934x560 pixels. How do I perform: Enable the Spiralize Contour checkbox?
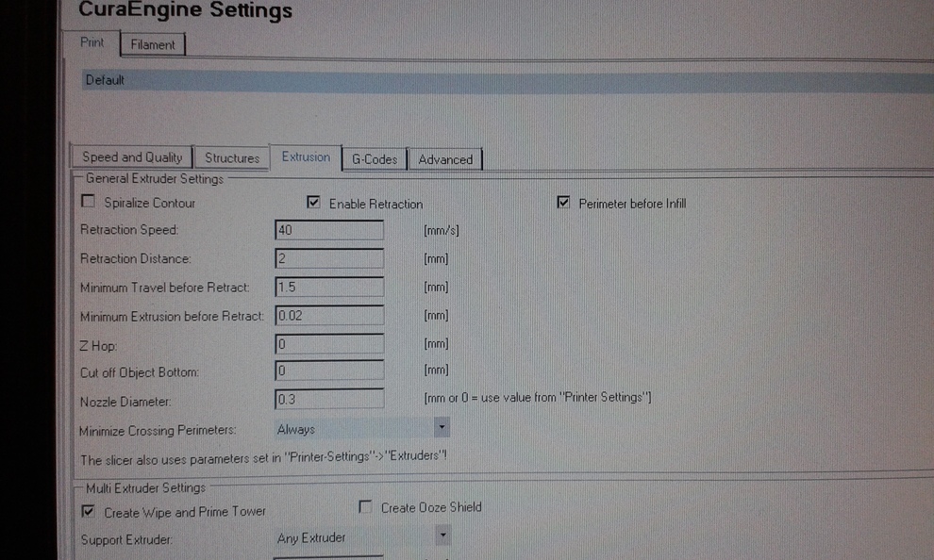coord(89,202)
